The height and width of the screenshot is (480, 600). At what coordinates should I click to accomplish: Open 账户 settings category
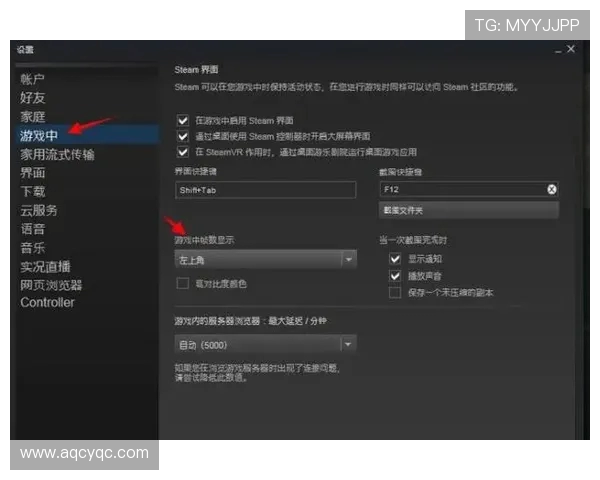pos(33,79)
